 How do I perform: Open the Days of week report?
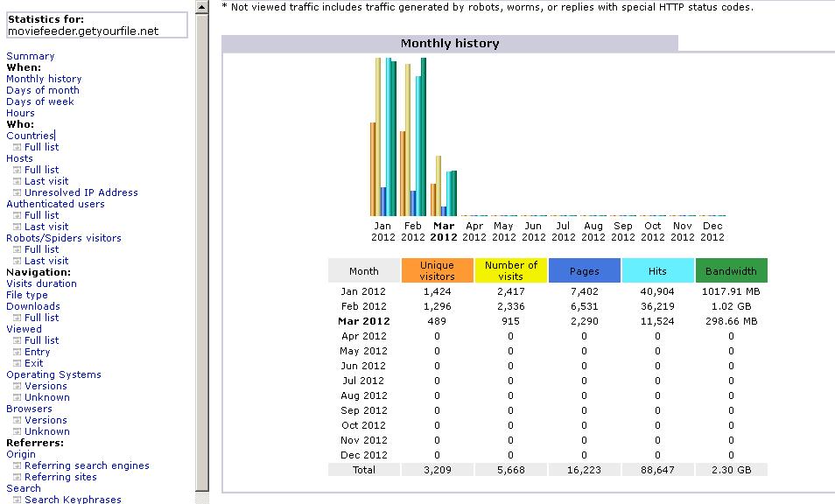pyautogui.click(x=40, y=101)
